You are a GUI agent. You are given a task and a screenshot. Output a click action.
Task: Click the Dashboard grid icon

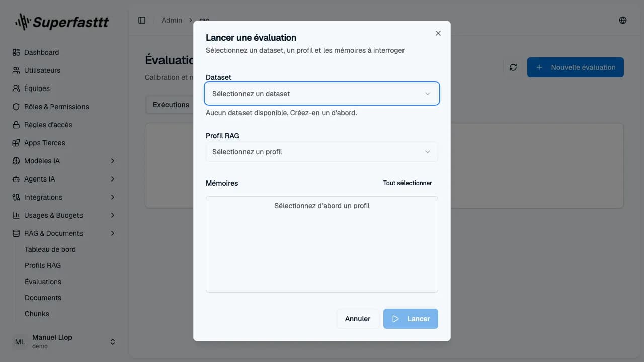coord(16,52)
